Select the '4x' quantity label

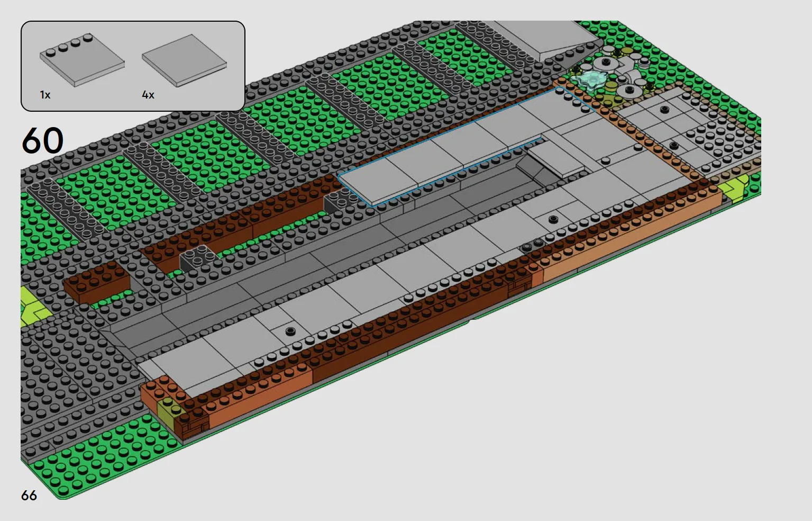pos(148,95)
